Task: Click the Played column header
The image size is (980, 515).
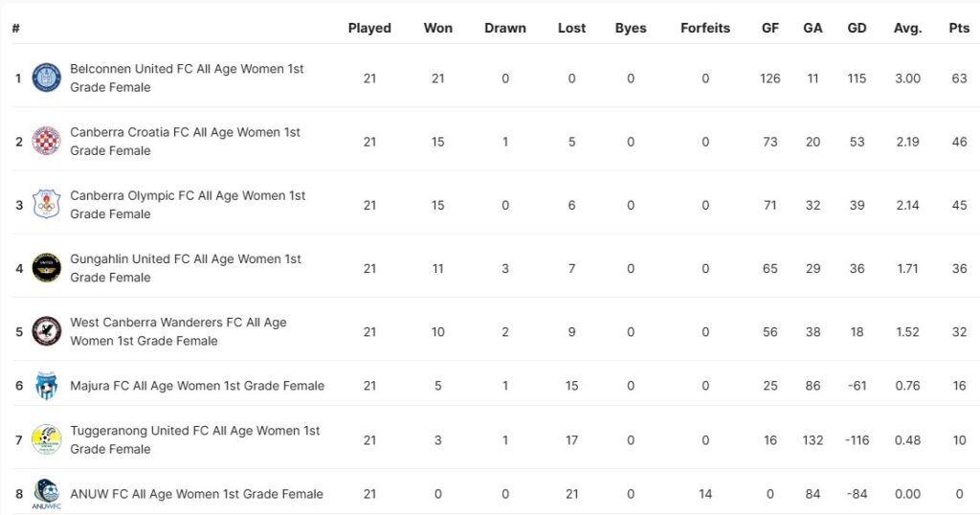Action: click(x=369, y=28)
